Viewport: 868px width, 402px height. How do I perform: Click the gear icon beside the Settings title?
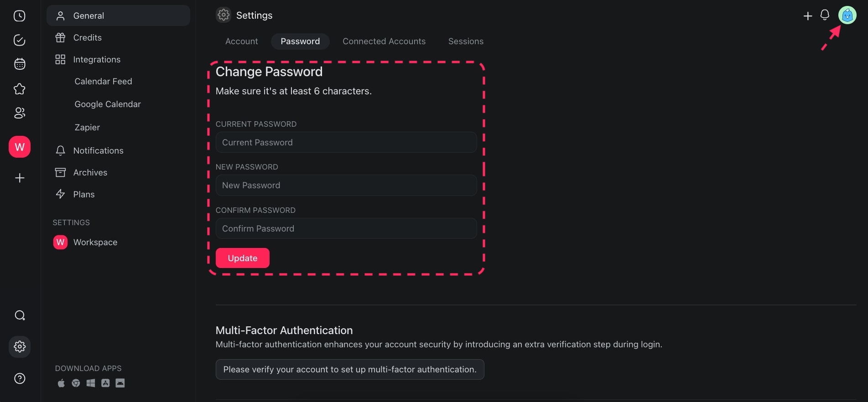click(x=223, y=15)
